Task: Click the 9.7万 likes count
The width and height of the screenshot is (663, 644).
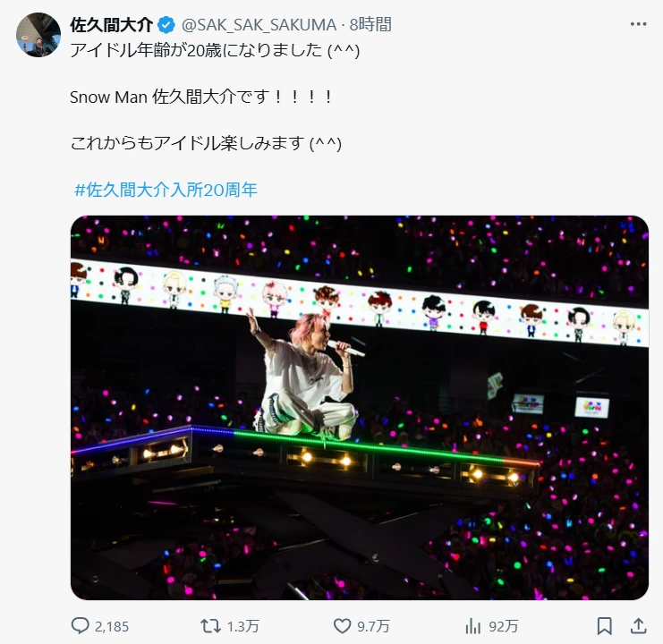Action: coord(373,626)
